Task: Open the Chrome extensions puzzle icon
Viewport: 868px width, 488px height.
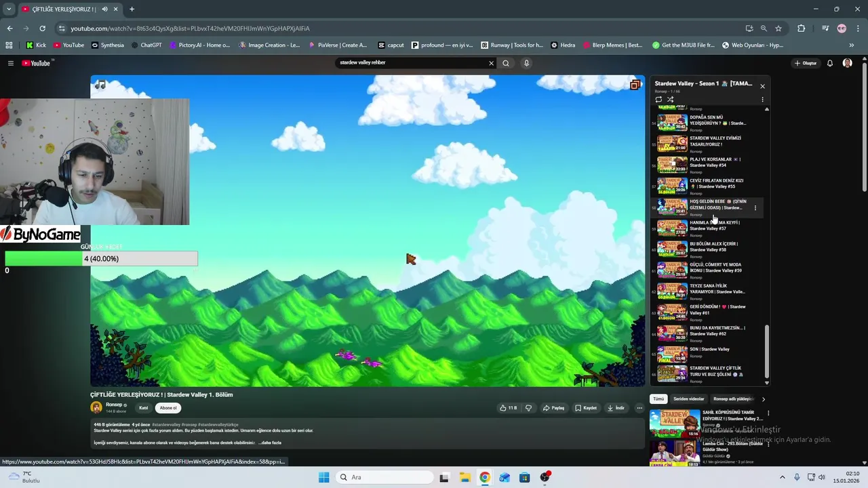Action: click(802, 28)
